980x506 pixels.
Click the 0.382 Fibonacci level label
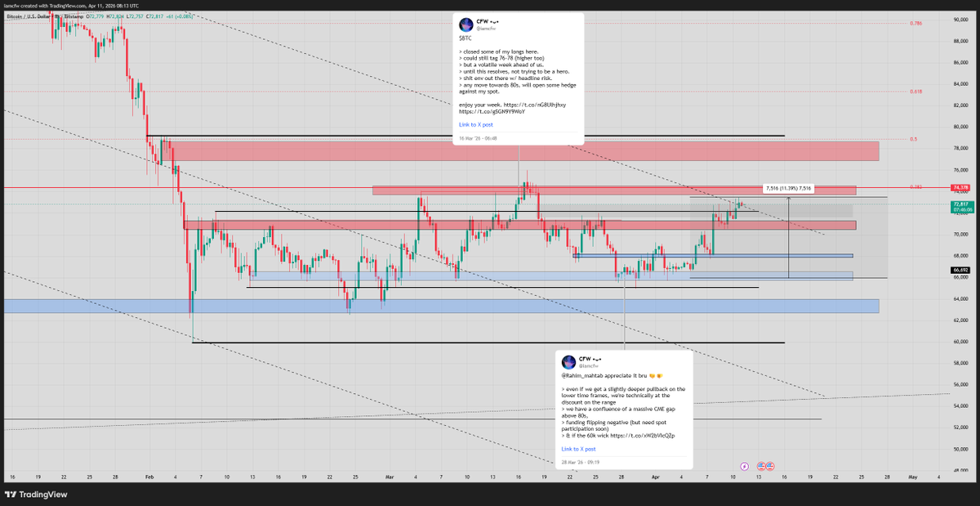[x=916, y=187]
